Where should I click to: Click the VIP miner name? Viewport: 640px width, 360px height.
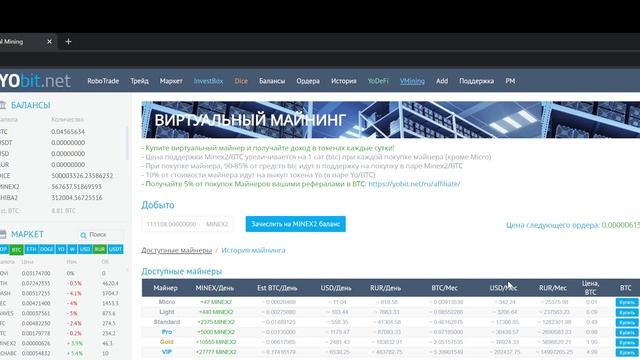click(167, 352)
